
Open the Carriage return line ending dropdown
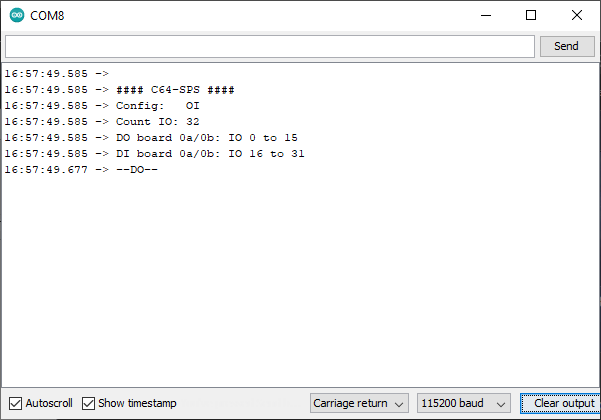click(x=359, y=403)
